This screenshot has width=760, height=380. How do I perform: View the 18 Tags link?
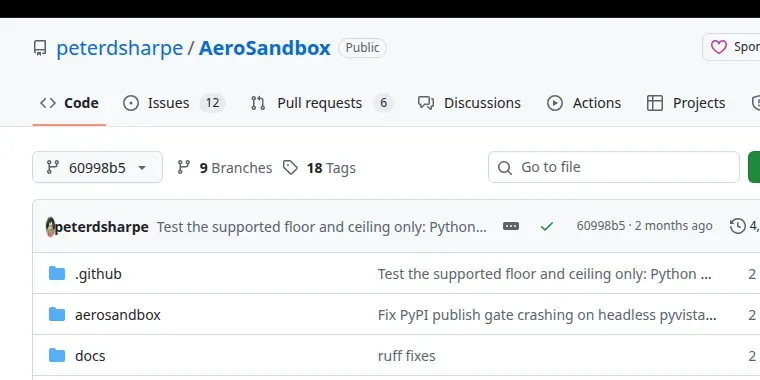tap(319, 168)
